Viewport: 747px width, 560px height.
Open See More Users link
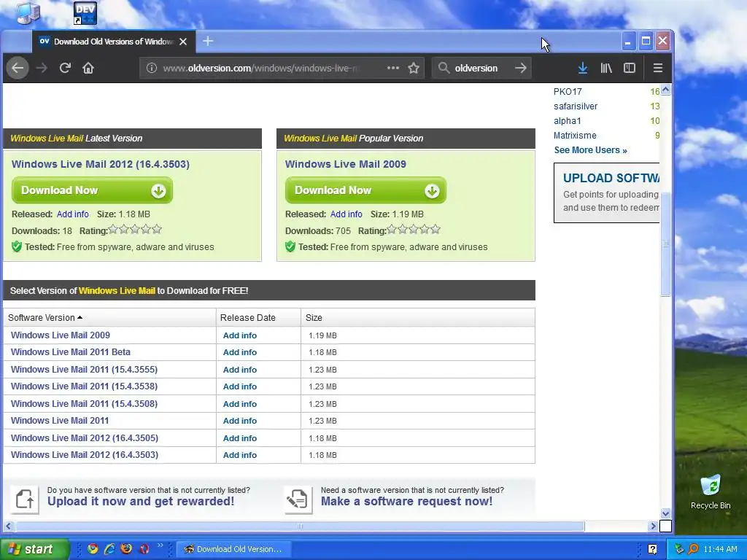[x=590, y=150]
